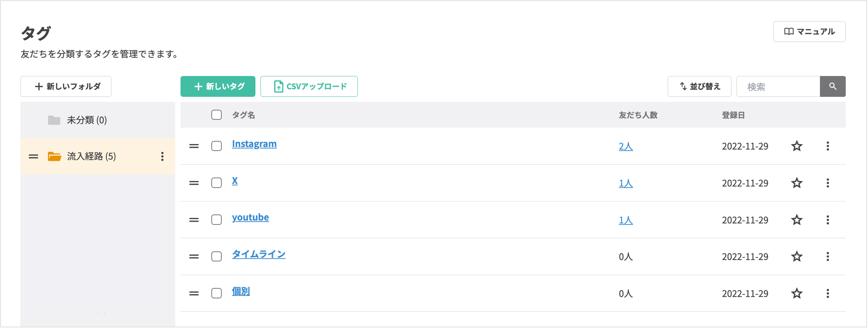Mark the Instagram tag as favorite with the star
This screenshot has height=328, width=868.
[x=797, y=146]
